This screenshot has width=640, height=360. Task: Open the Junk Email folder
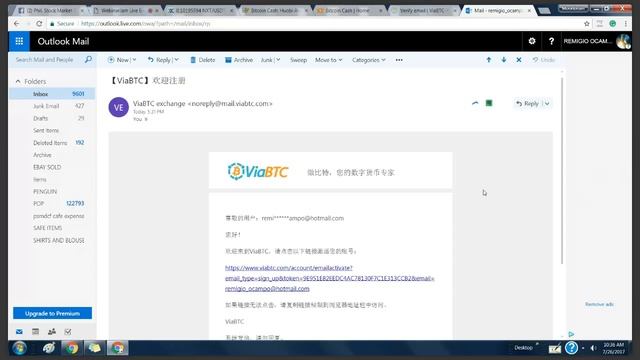point(52,106)
